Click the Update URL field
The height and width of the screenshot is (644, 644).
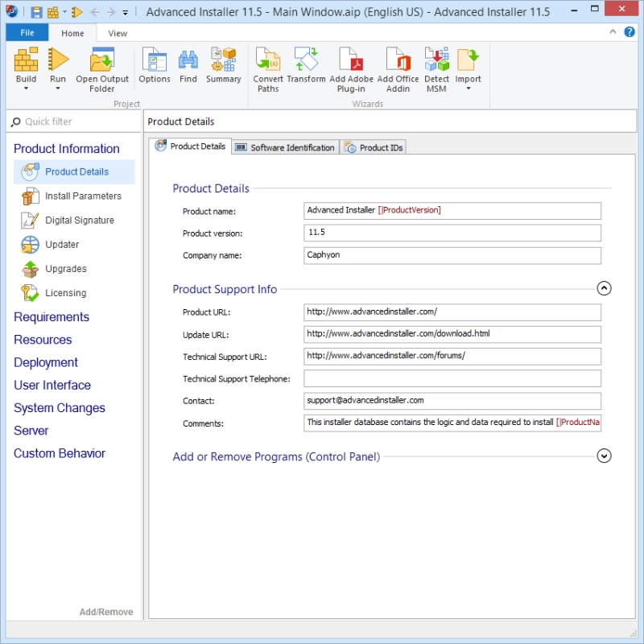click(x=452, y=334)
